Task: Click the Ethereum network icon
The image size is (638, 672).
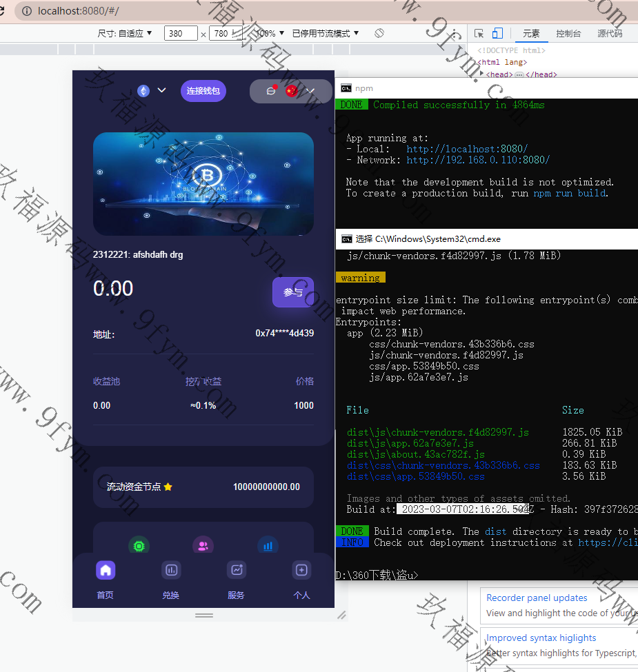Action: coord(143,91)
